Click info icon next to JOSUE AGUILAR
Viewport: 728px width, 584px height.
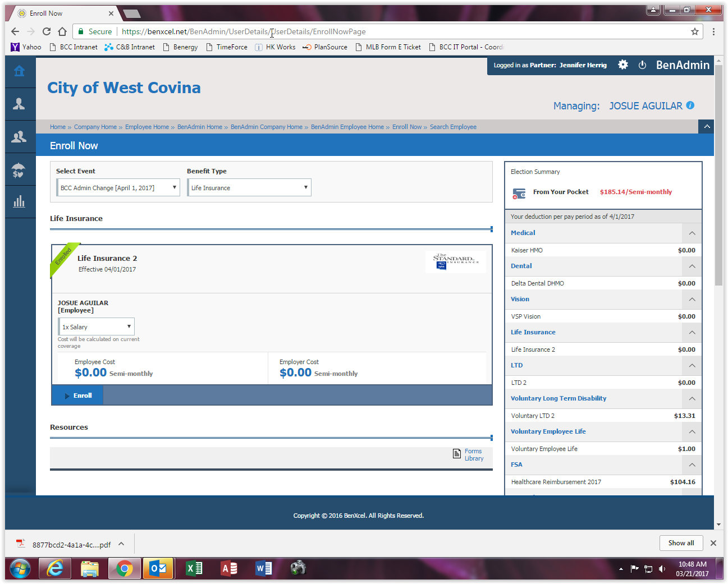(690, 105)
